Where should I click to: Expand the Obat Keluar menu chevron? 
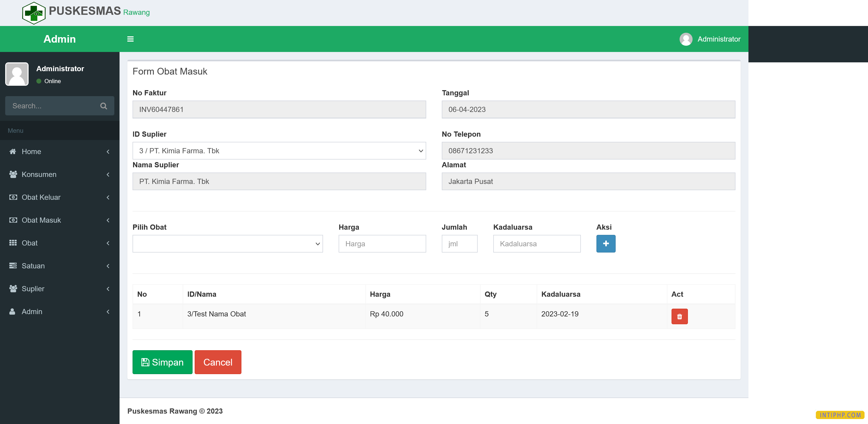(108, 197)
